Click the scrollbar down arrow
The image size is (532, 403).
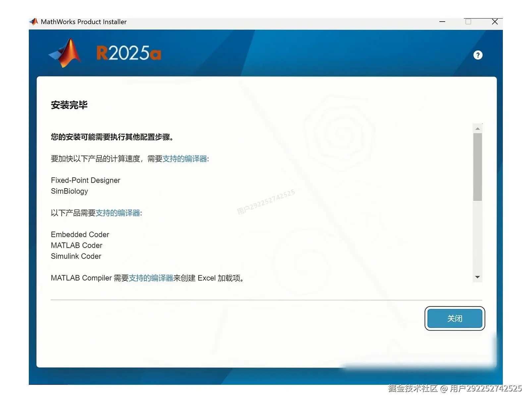[477, 277]
